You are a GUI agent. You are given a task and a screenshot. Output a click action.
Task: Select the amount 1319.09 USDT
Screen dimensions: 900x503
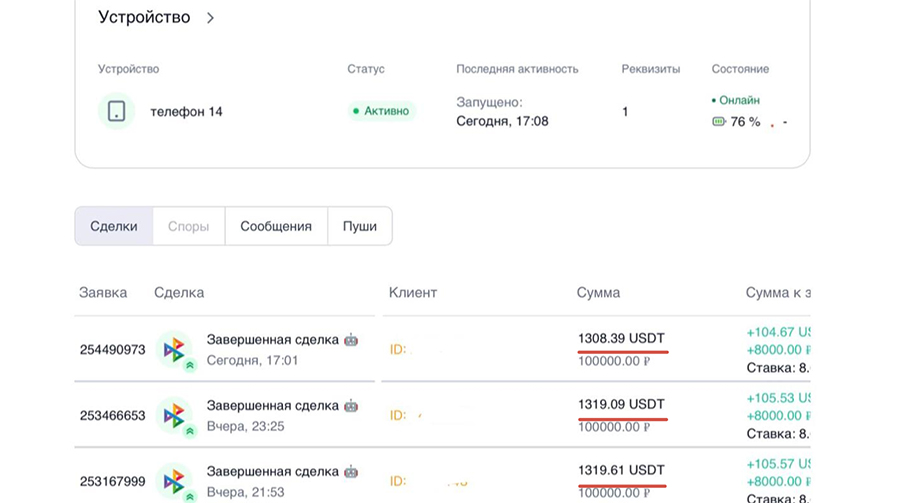pos(621,404)
